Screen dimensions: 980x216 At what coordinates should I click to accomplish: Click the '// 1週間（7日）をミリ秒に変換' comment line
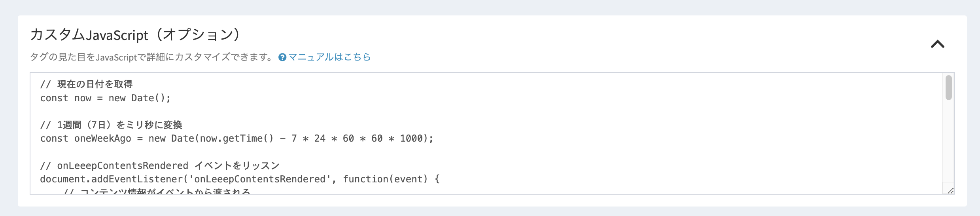pos(111,125)
